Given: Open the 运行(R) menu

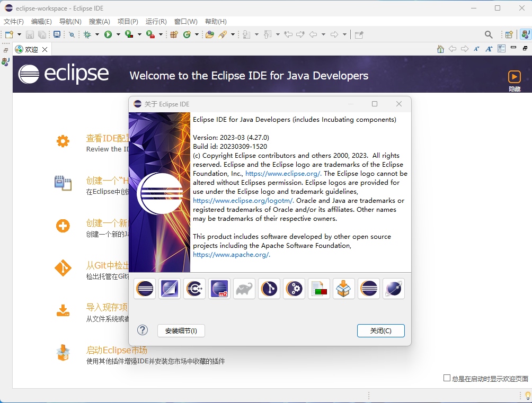Looking at the screenshot, I should pos(156,22).
